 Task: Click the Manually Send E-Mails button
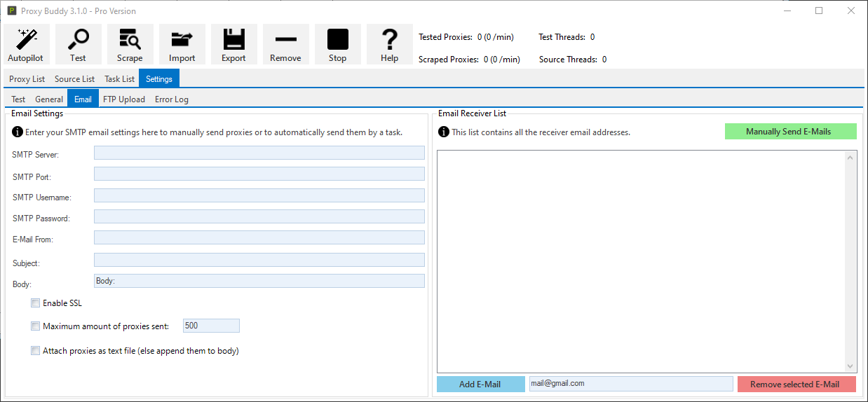coord(790,132)
